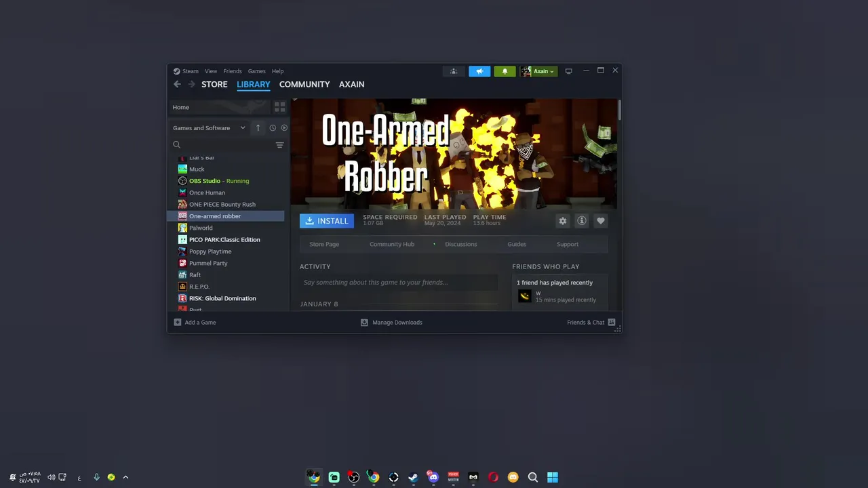
Task: Open the volume speaker tray icon
Action: coord(51,477)
